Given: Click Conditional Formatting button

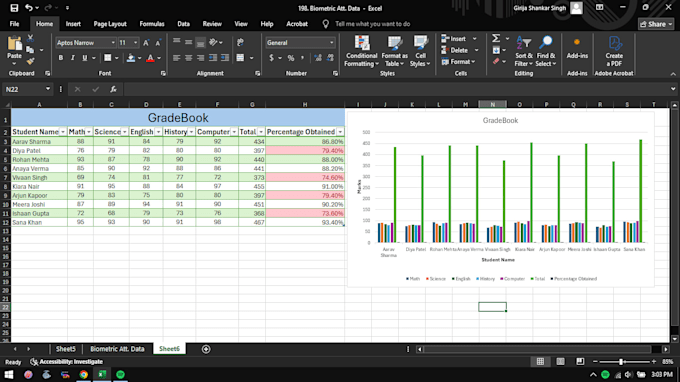Looking at the screenshot, I should (361, 51).
